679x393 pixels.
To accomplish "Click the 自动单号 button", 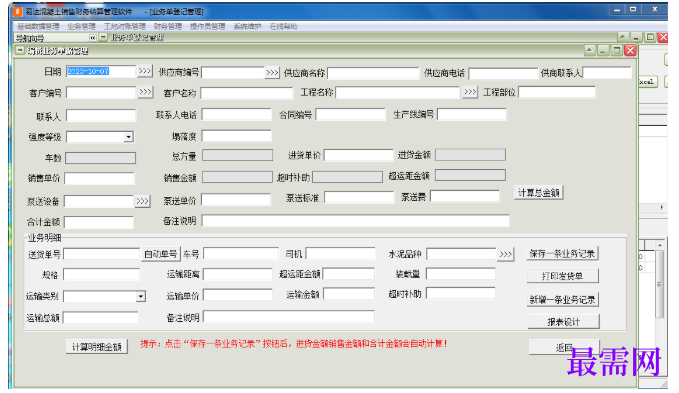I will coord(160,254).
